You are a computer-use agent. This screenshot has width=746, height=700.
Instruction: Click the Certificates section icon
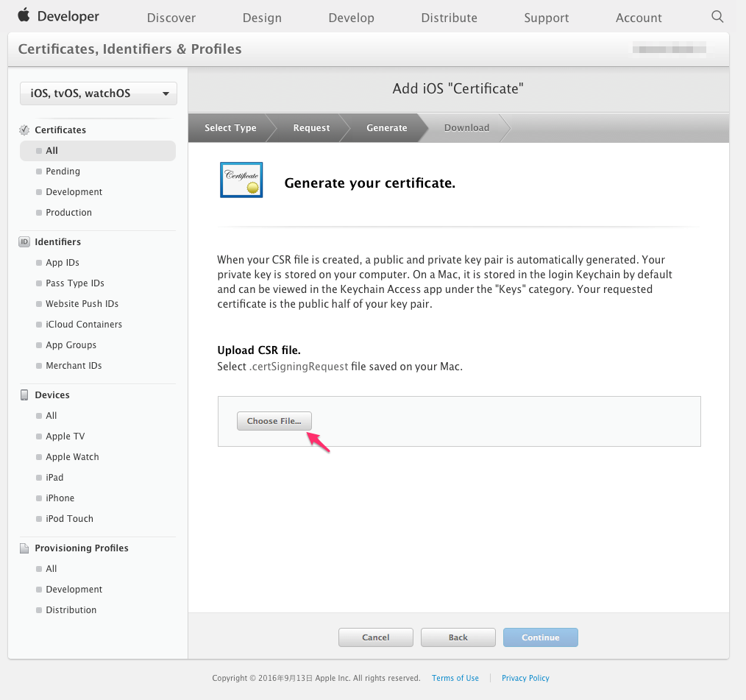point(24,130)
